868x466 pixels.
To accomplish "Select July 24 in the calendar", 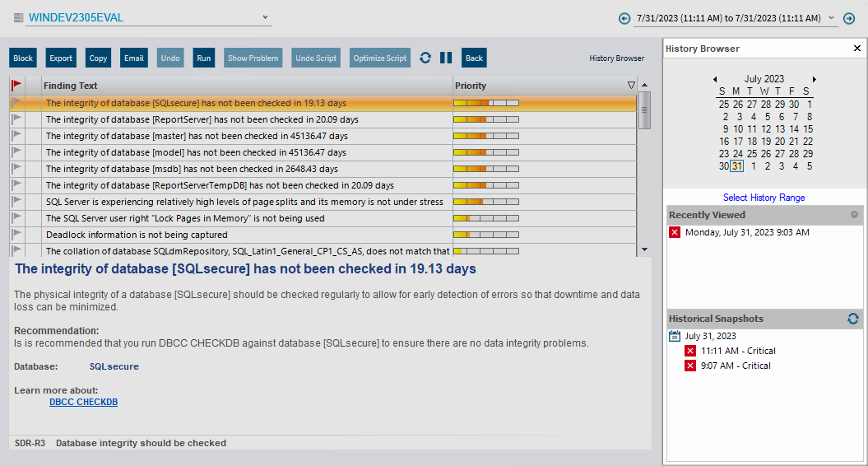I will pyautogui.click(x=738, y=154).
